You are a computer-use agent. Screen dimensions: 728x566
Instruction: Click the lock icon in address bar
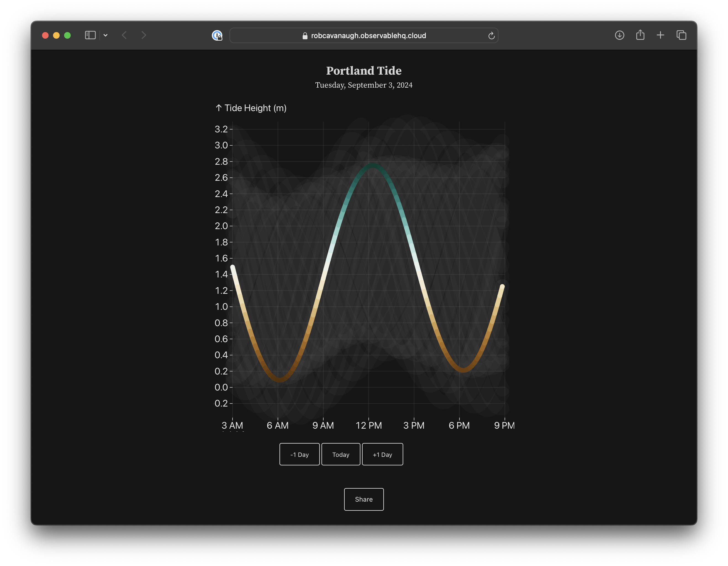305,36
